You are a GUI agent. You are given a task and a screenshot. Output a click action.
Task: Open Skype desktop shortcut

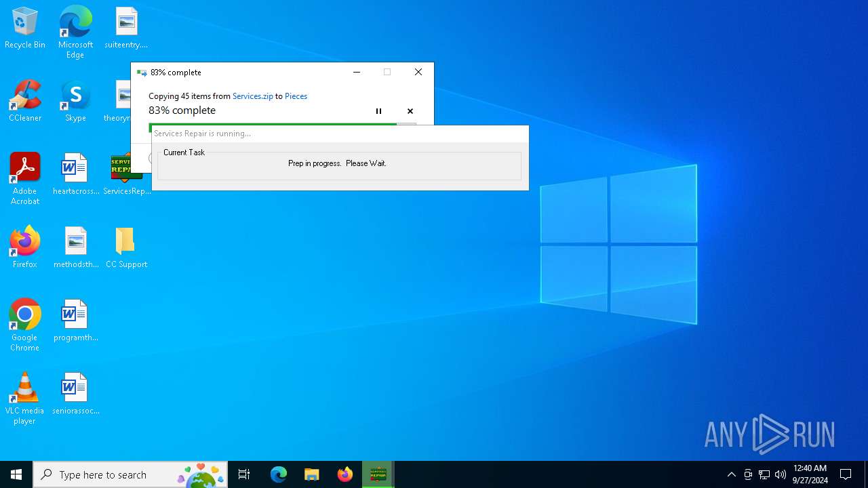pos(75,102)
